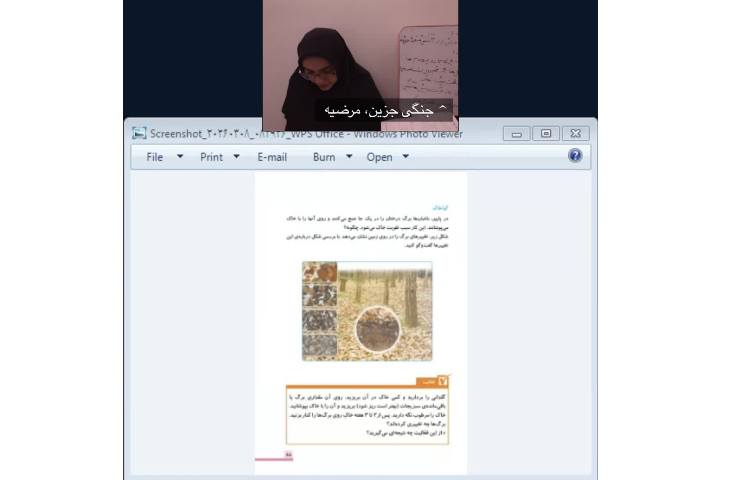750x480 pixels.
Task: Close the Windows Photo Viewer window
Action: [575, 134]
